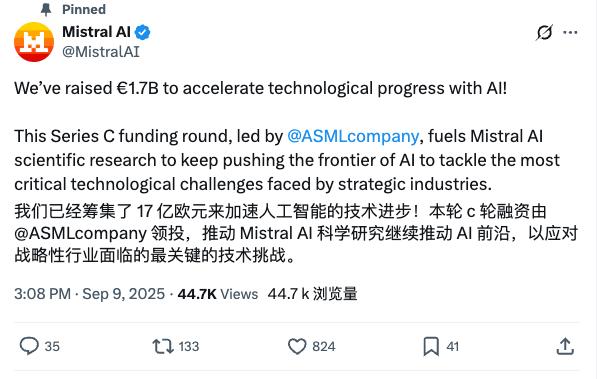The height and width of the screenshot is (379, 597).
Task: Open the Mistral AI display name
Action: tap(97, 32)
